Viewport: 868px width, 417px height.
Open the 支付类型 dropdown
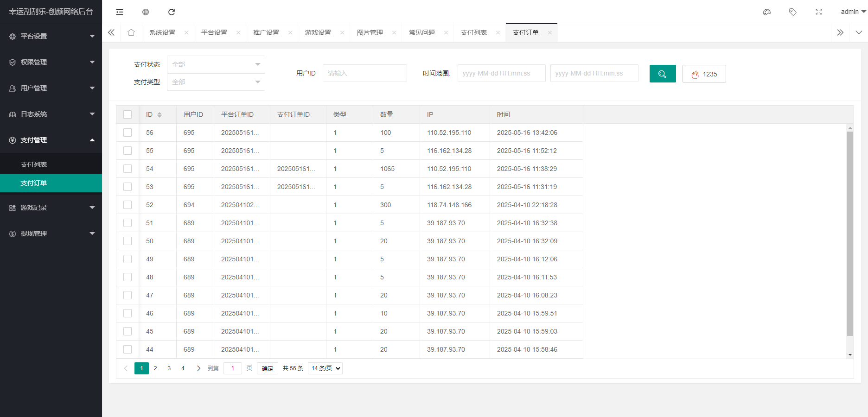coord(216,82)
